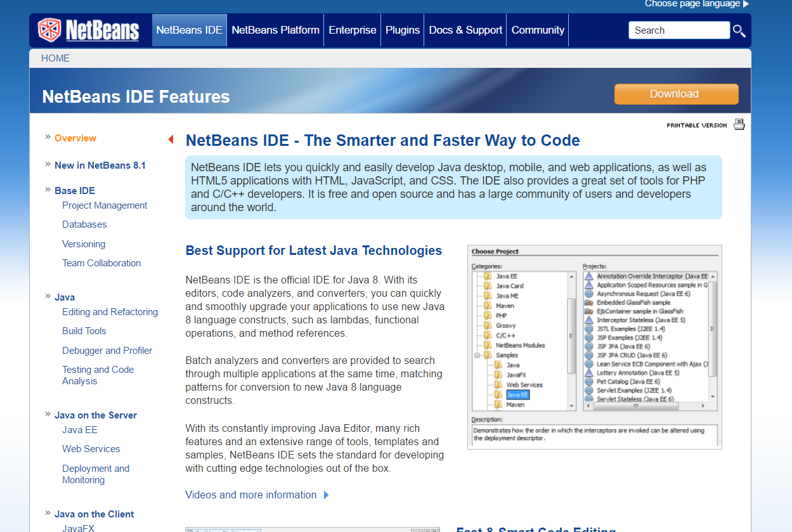Open the JavaFX sidebar link
The image size is (792, 532).
(78, 528)
